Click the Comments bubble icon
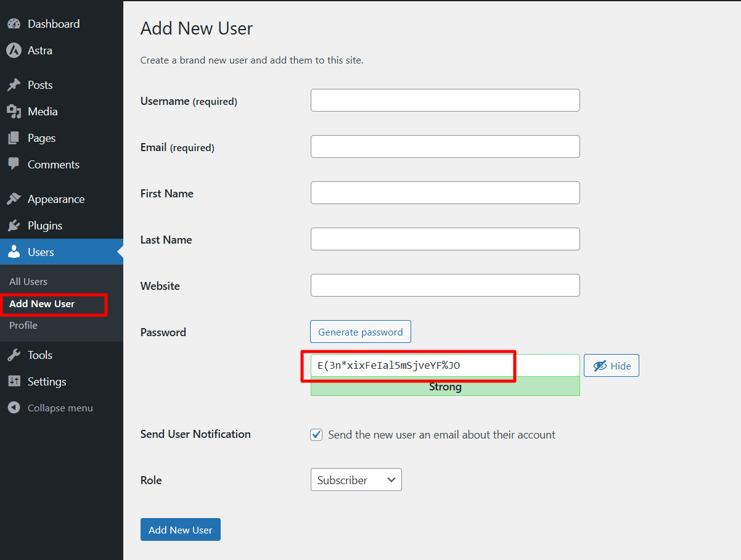 point(14,164)
